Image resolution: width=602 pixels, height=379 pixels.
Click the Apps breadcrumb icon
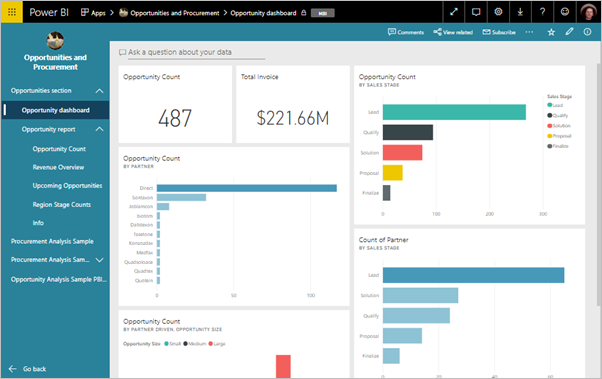point(84,13)
